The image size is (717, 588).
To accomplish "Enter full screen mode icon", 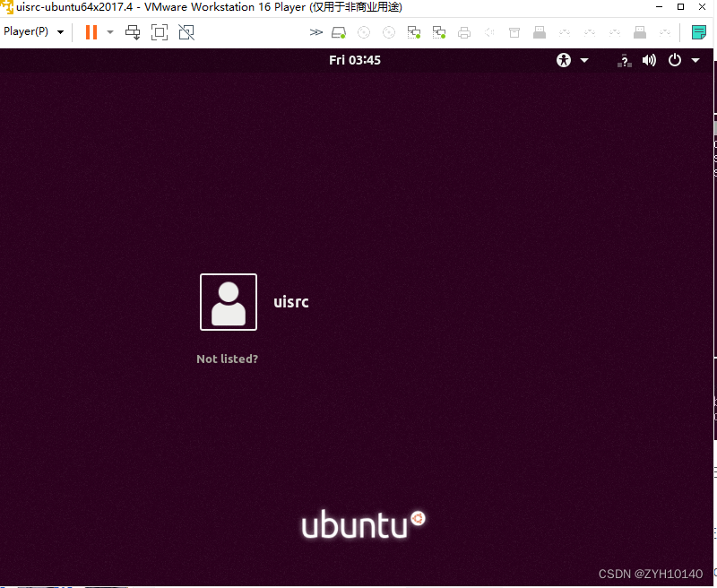I will (161, 31).
